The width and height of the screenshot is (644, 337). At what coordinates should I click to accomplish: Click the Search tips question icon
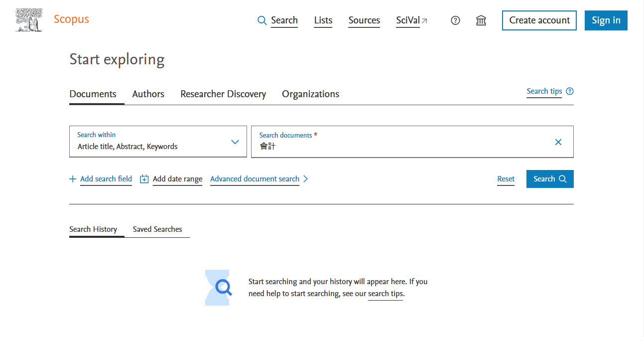tap(570, 91)
